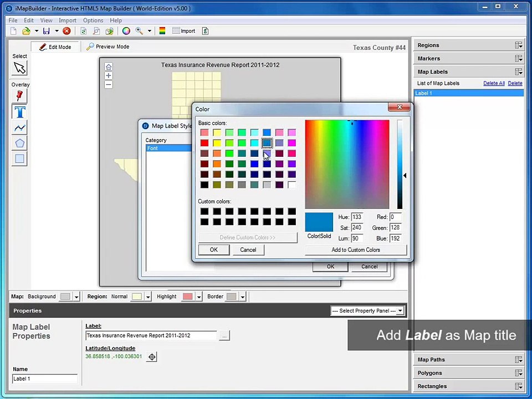Open the color wheel toolbar icon
The height and width of the screenshot is (399, 532).
click(x=126, y=31)
